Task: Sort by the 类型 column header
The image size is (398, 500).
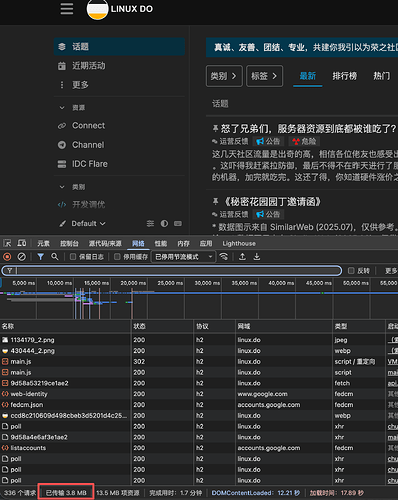Action: click(x=359, y=326)
